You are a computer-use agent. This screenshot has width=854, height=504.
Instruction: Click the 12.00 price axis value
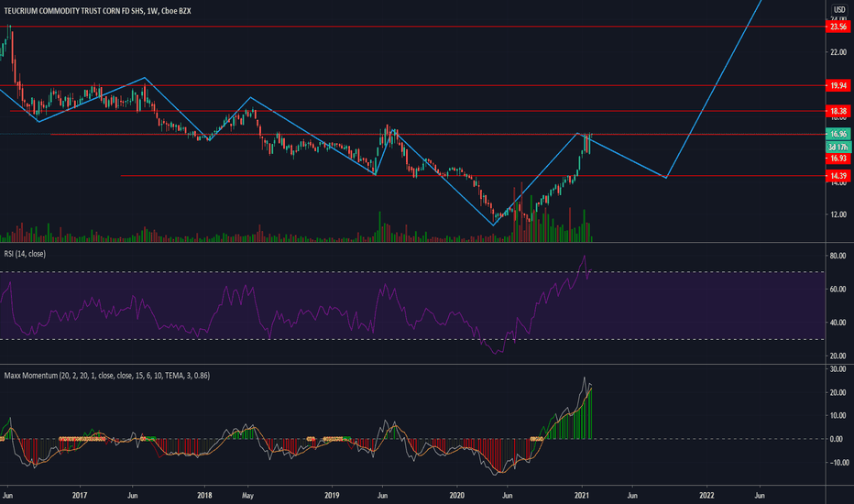838,214
